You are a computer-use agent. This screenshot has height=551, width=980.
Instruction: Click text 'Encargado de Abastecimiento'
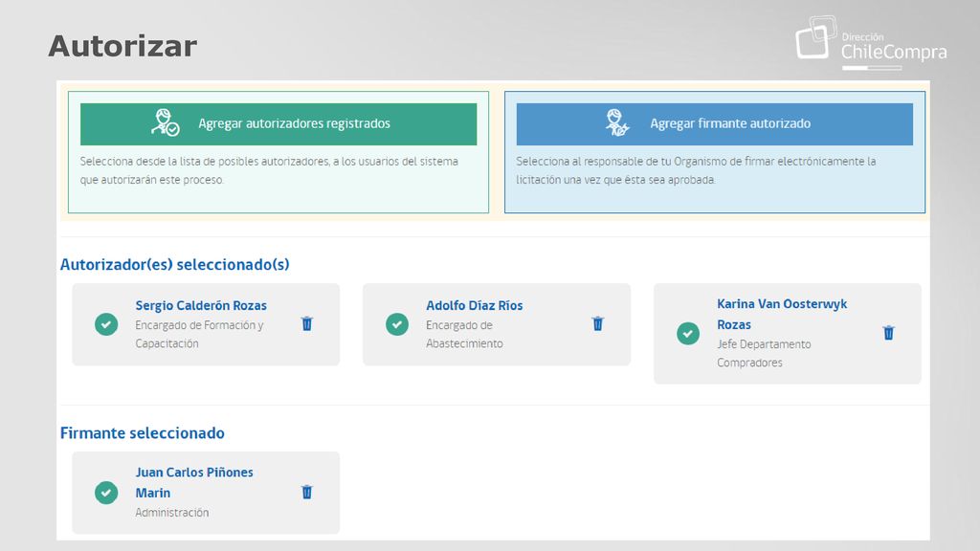coord(464,334)
